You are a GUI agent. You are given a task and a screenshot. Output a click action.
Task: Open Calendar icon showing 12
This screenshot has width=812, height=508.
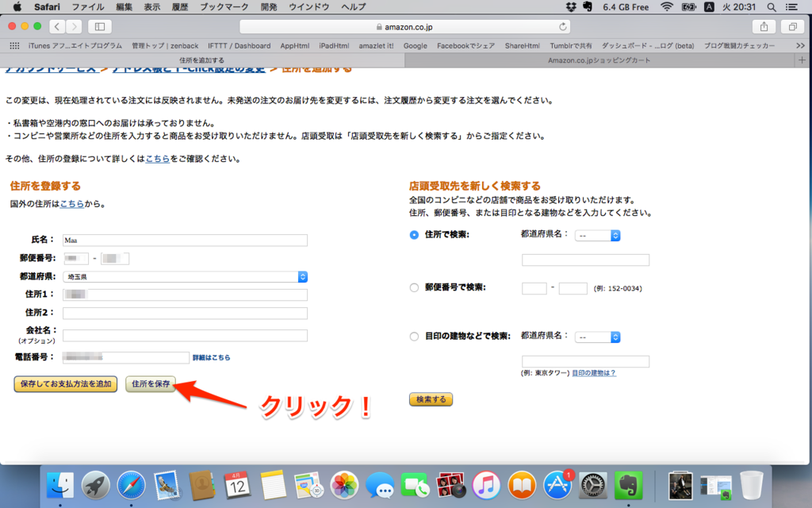(237, 486)
